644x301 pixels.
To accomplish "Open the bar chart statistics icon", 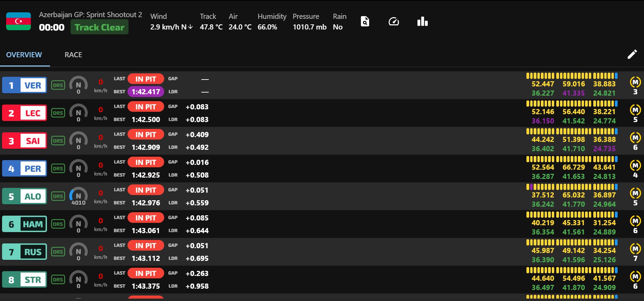I will [x=422, y=22].
